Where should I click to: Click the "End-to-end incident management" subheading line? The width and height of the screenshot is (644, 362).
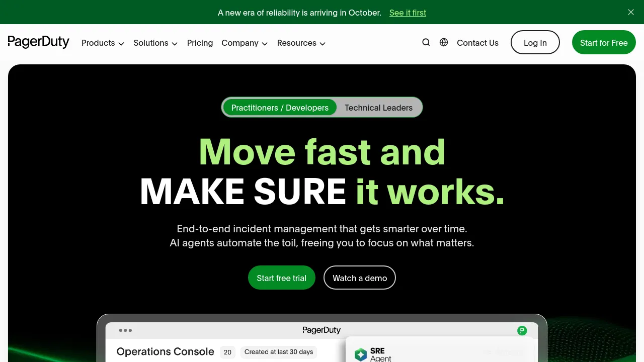coord(322,229)
